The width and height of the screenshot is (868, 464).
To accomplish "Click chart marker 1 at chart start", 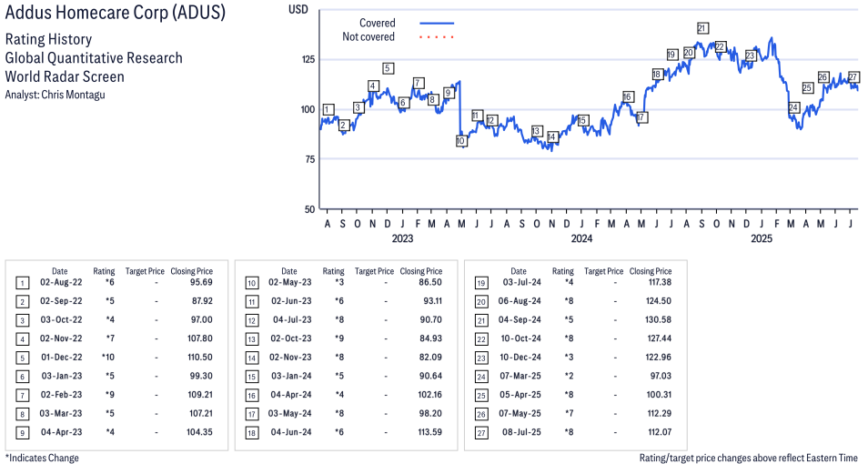I will [328, 110].
